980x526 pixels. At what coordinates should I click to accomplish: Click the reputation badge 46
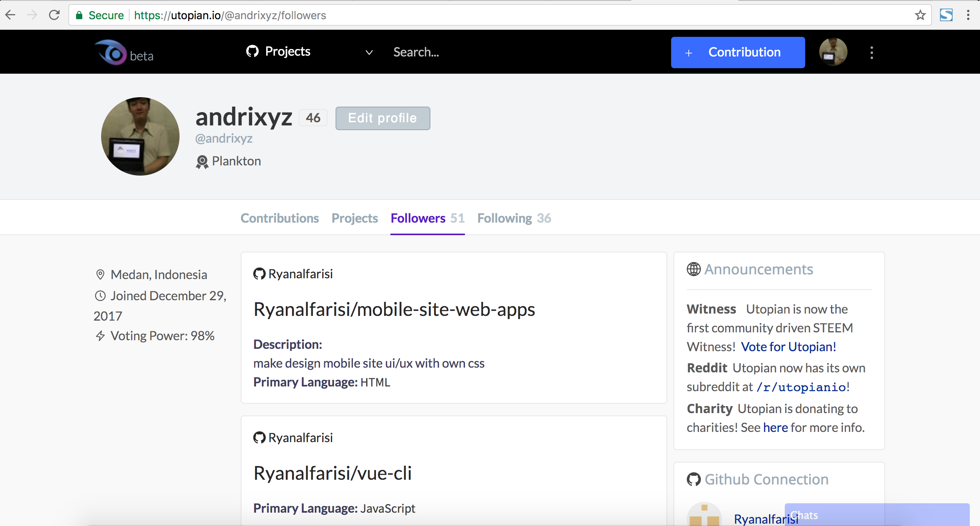pos(313,118)
